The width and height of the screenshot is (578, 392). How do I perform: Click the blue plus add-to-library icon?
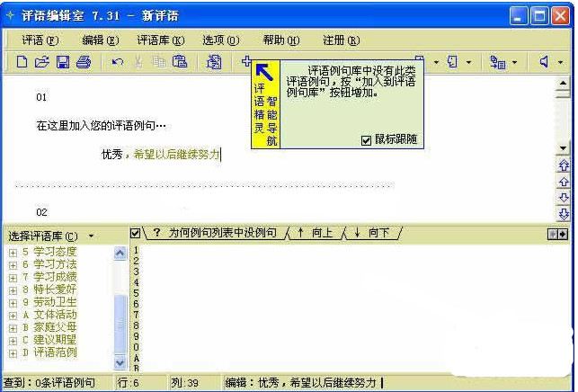coord(246,61)
